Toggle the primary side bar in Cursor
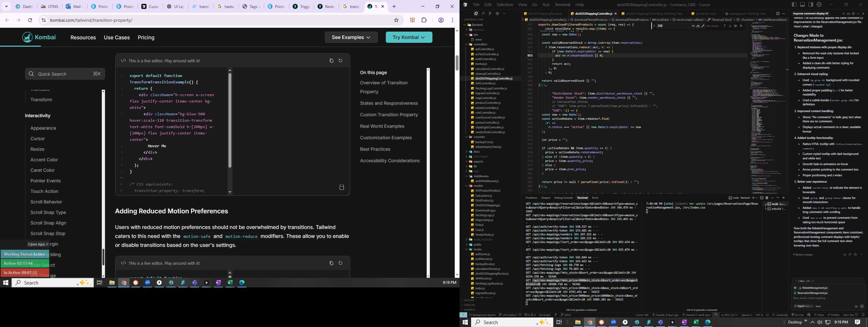This screenshot has height=327, width=868. [794, 4]
